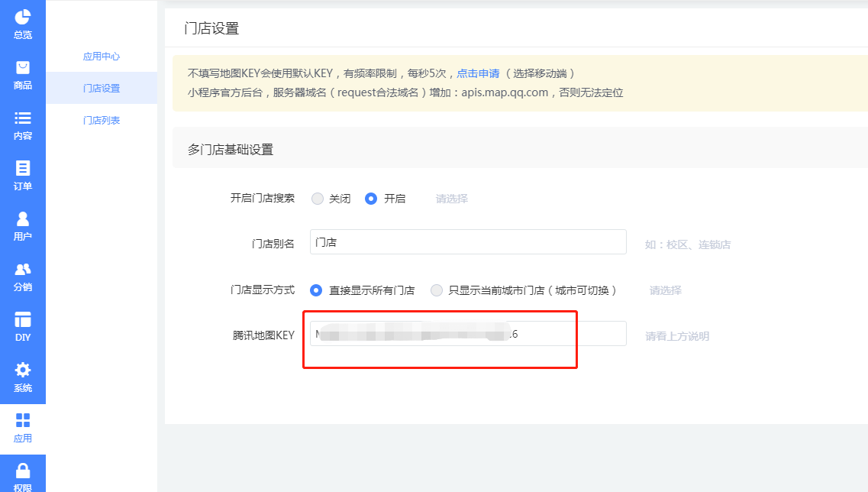Open the DIY page builder

(x=22, y=326)
